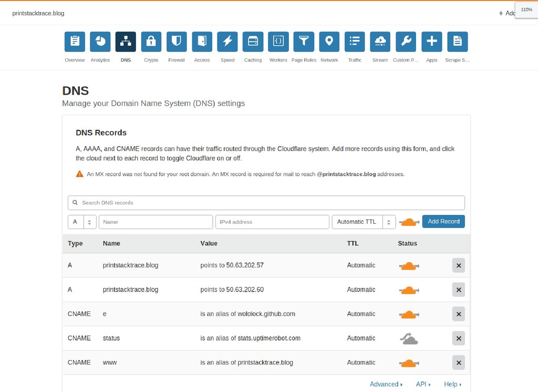Open the Traffic list icon
This screenshot has height=392, width=538.
click(x=355, y=42)
